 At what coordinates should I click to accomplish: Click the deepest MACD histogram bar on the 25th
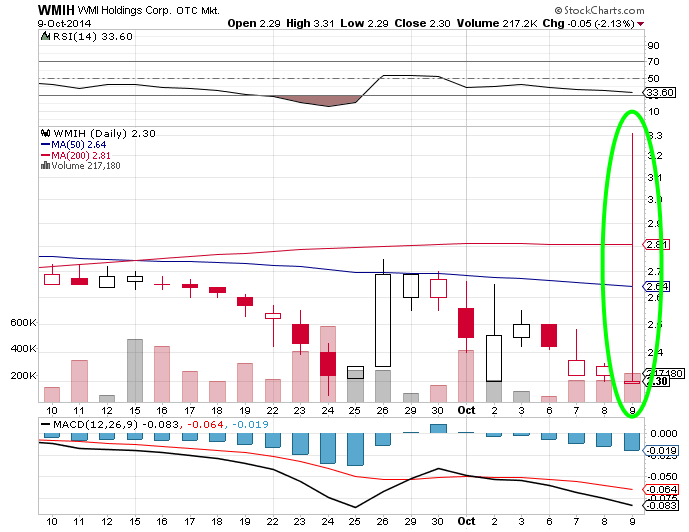[x=355, y=449]
